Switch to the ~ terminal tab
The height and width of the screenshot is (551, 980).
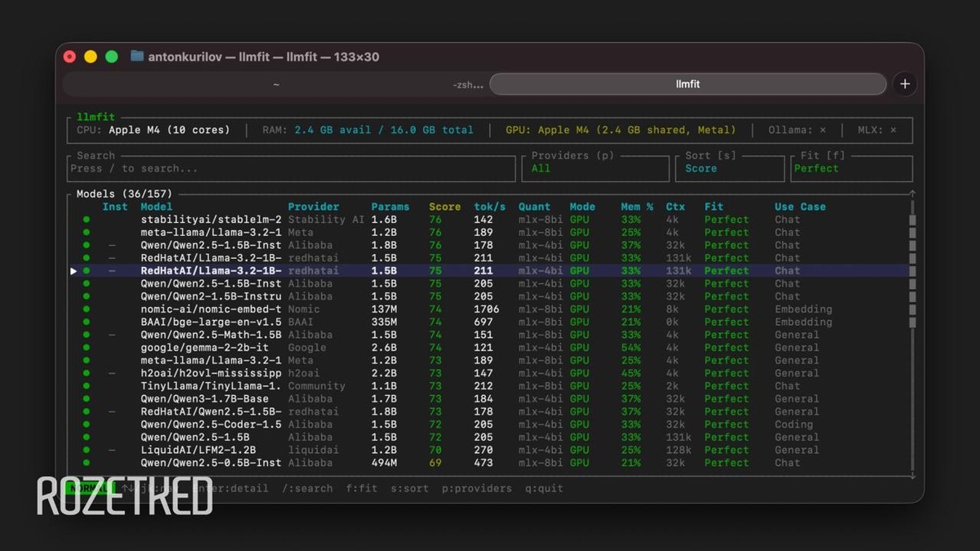point(276,84)
